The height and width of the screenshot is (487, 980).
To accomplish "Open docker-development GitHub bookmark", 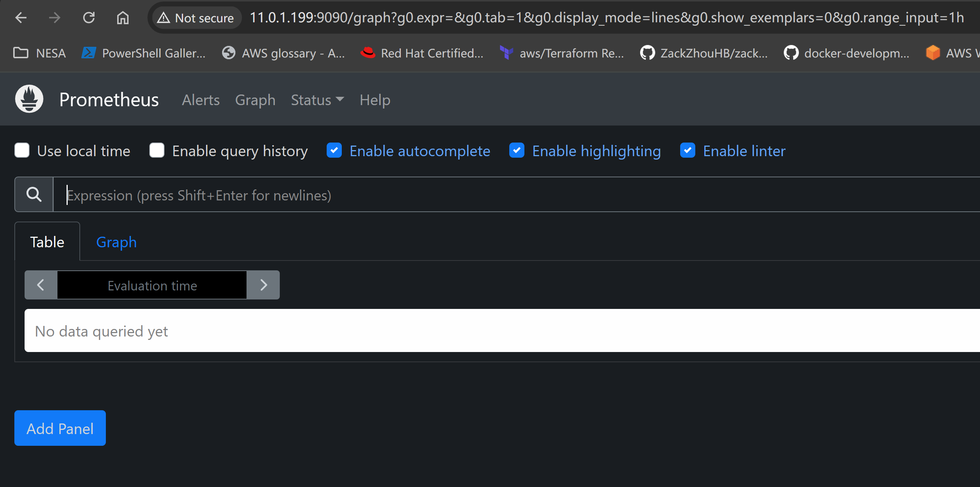I will [x=847, y=53].
